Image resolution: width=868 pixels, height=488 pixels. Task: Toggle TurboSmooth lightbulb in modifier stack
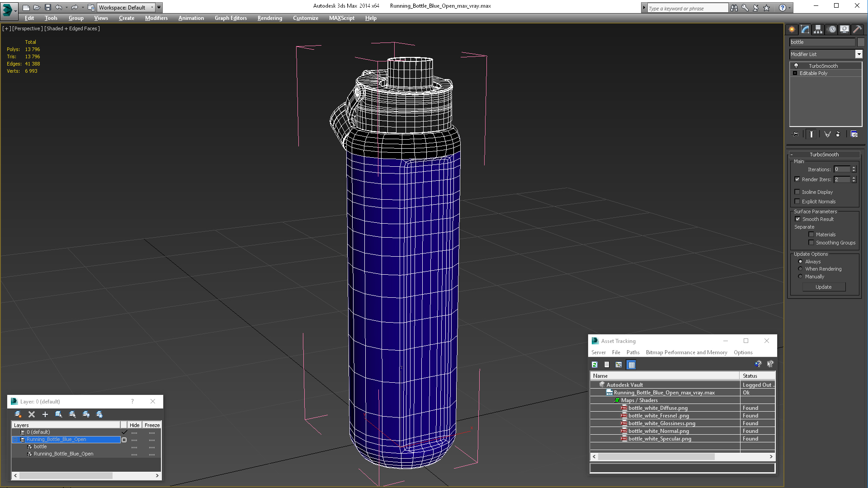coord(796,66)
